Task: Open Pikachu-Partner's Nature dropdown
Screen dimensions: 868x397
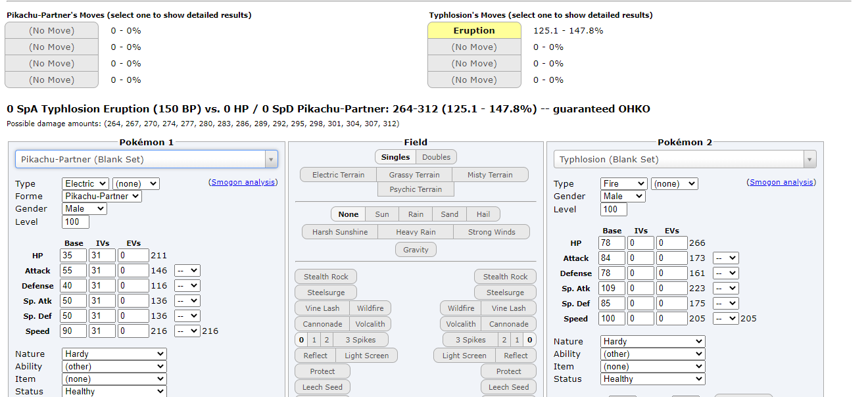Action: click(x=114, y=354)
